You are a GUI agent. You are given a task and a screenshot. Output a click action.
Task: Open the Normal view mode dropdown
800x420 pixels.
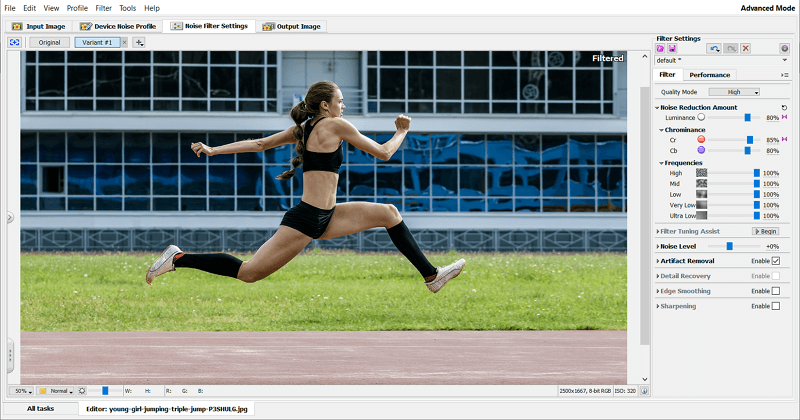pos(55,391)
